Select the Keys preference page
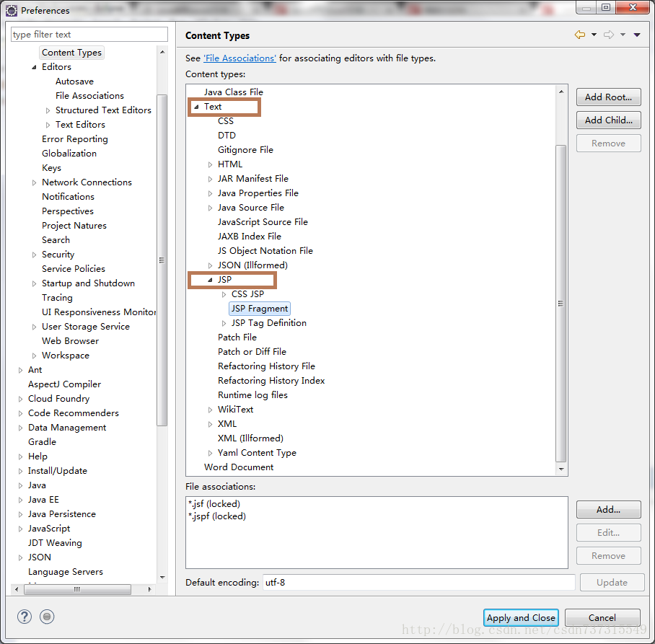 [51, 168]
